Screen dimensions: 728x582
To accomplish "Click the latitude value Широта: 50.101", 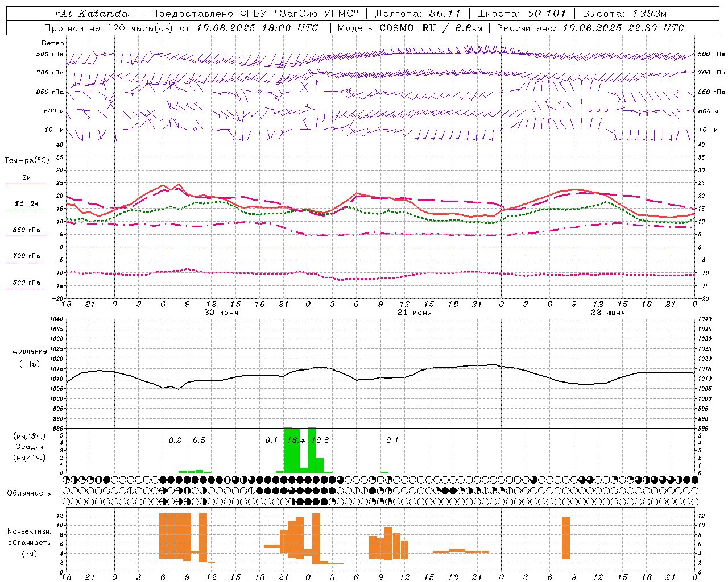I will tap(522, 14).
